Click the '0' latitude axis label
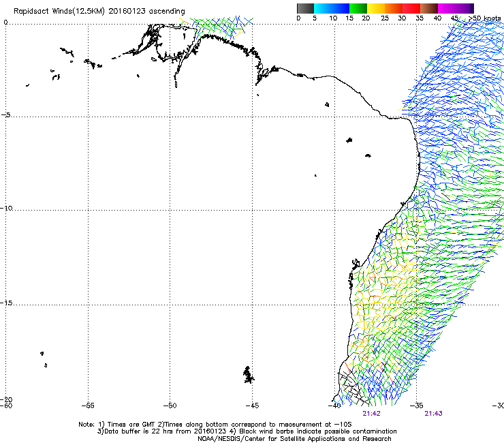This screenshot has width=504, height=443. (5, 22)
